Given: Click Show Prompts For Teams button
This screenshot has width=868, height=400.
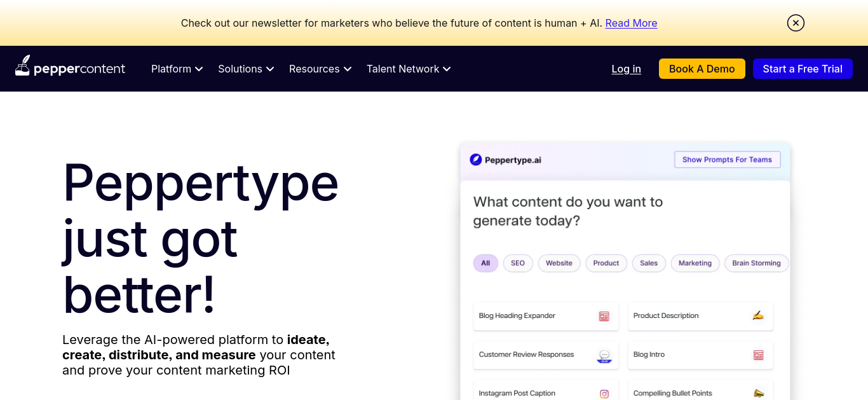Looking at the screenshot, I should 727,160.
